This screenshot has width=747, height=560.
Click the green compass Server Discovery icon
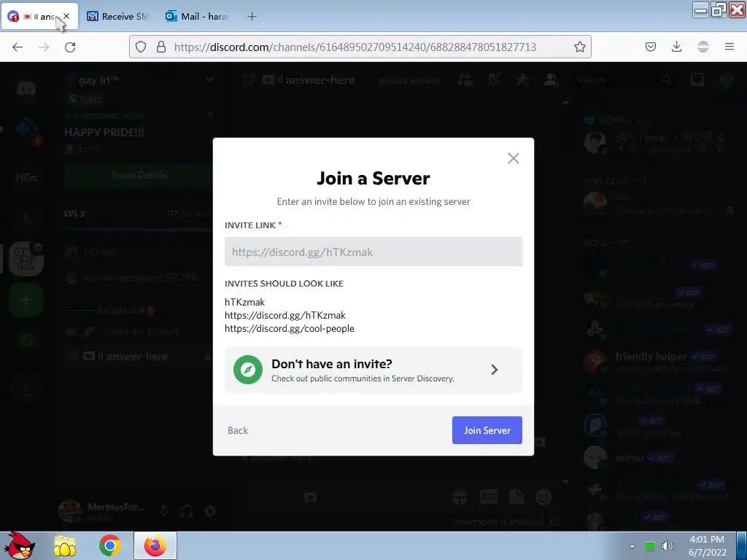click(x=248, y=370)
